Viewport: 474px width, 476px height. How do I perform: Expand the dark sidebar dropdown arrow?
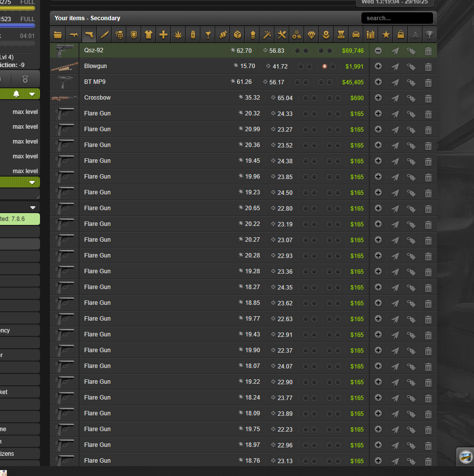tap(33, 208)
